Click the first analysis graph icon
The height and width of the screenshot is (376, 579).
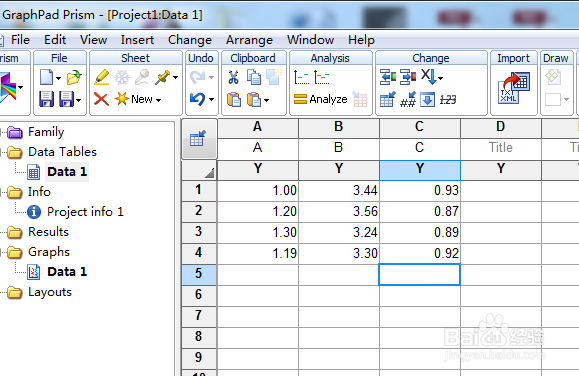[x=301, y=78]
